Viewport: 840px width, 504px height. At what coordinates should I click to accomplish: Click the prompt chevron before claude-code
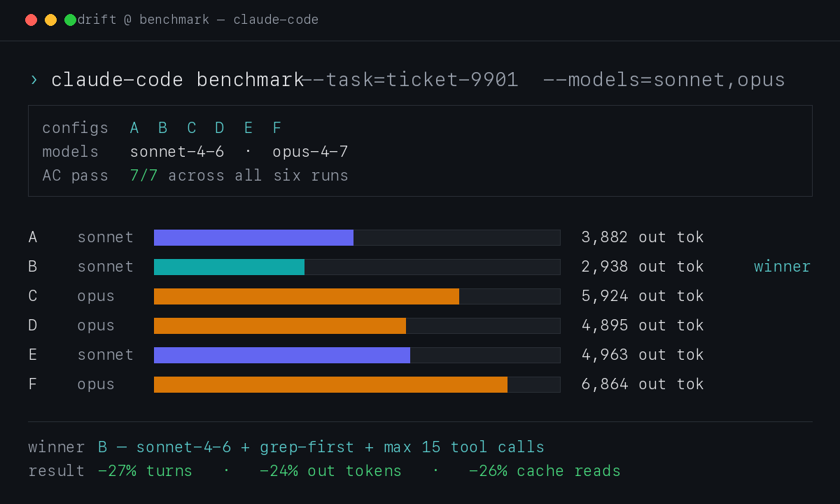34,80
